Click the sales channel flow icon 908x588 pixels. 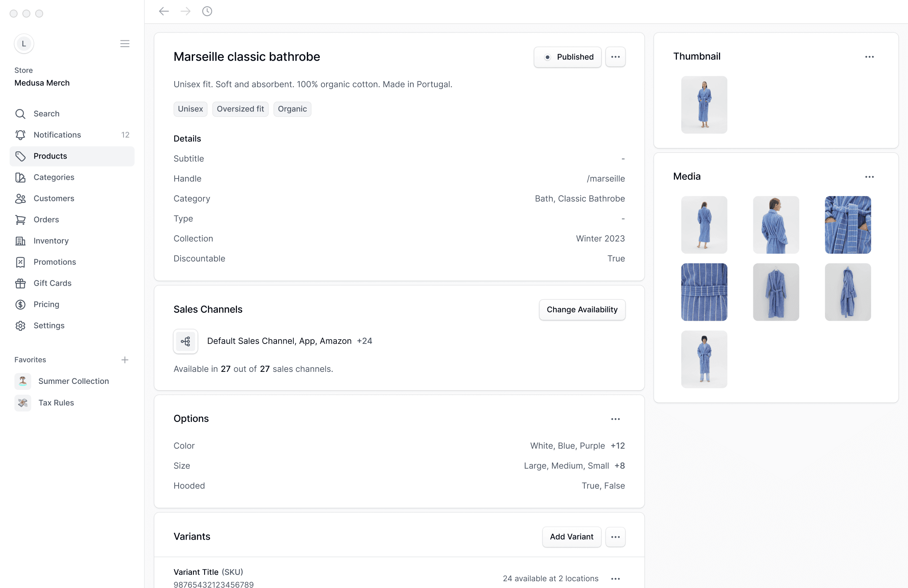click(185, 341)
